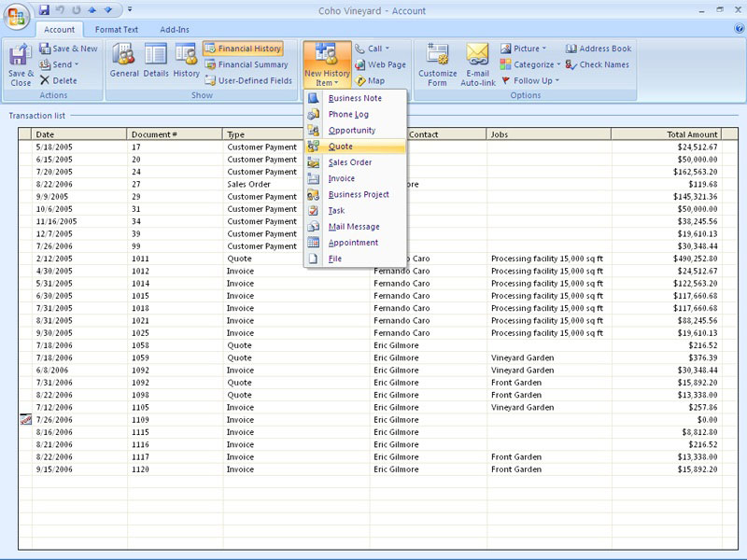Choose Quote from the dropdown menu
Screen dimensions: 747x560
pyautogui.click(x=341, y=147)
